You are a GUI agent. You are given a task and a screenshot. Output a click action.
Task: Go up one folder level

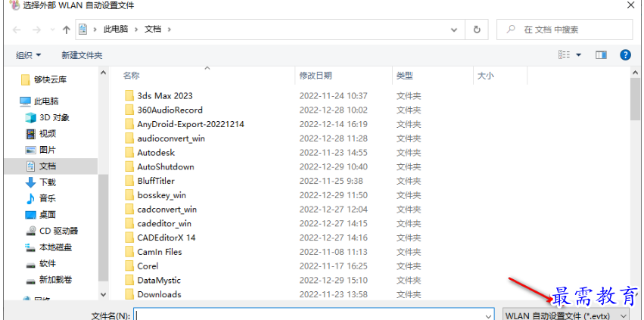66,30
